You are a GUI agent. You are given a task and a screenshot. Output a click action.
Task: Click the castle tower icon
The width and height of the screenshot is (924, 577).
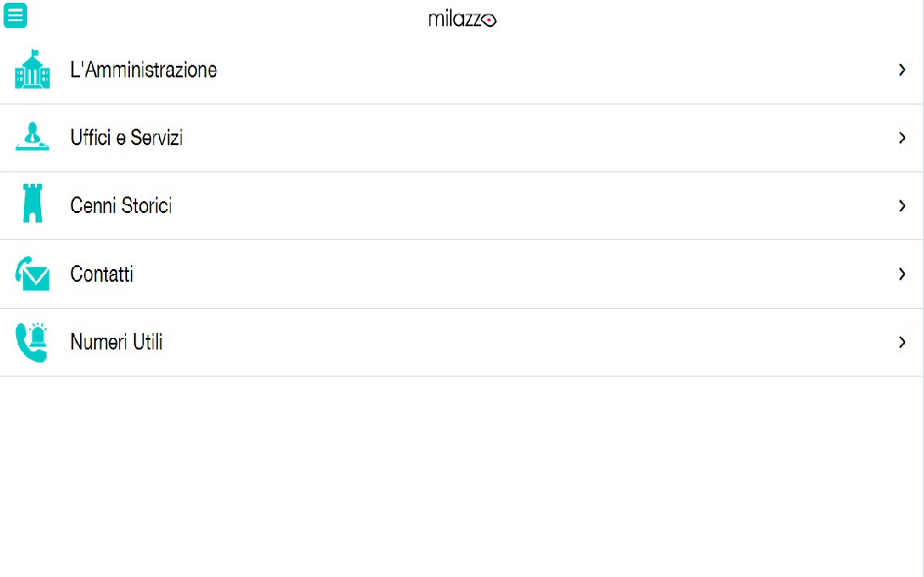click(32, 203)
